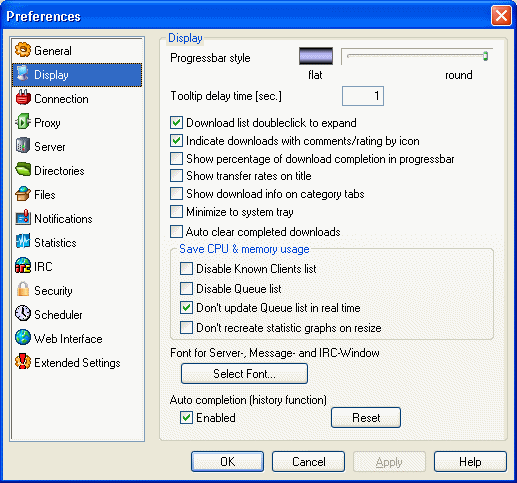Select the Statistics graph icon
Image resolution: width=517 pixels, height=483 pixels.
[23, 242]
